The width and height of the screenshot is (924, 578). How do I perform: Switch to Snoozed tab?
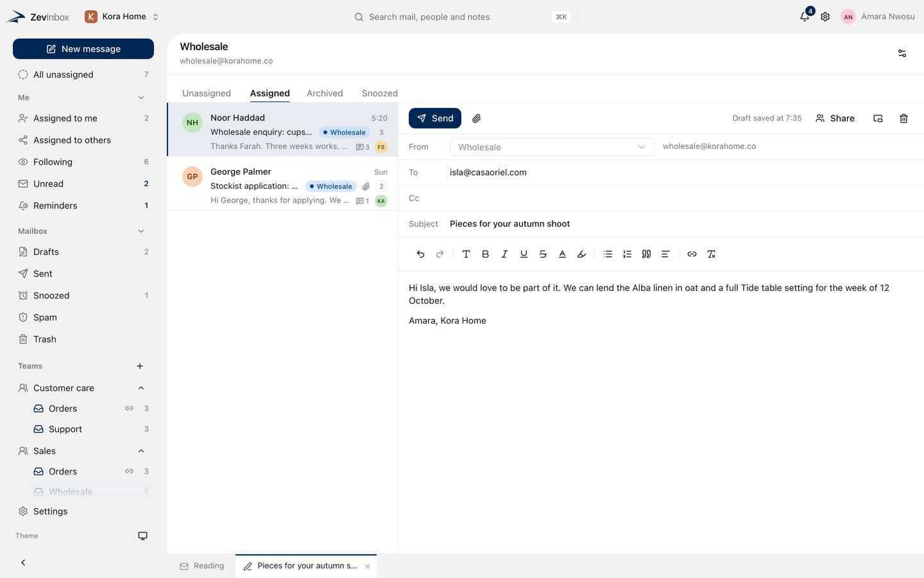pos(380,93)
